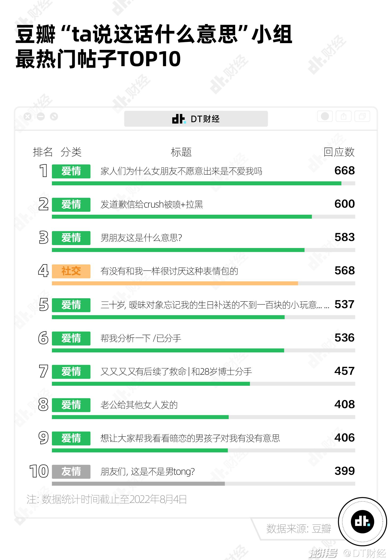The width and height of the screenshot is (392, 560).
Task: Click the faux window expand arrow icon
Action: click(x=54, y=117)
